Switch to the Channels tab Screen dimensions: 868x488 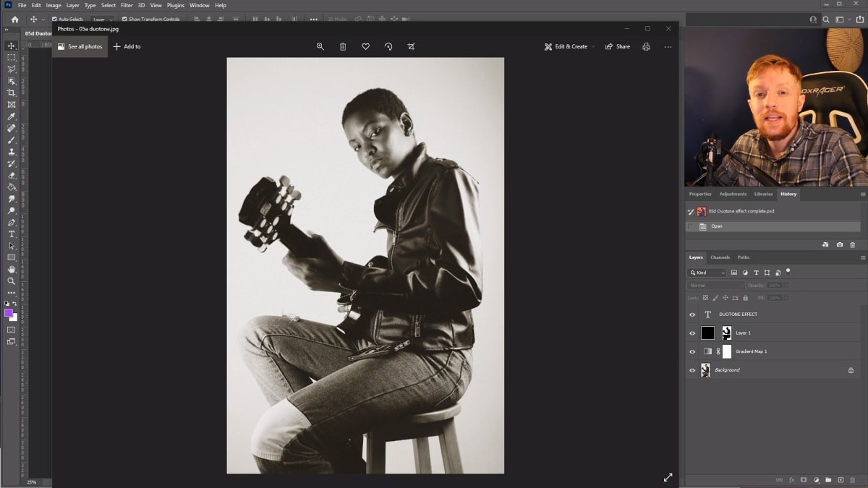pyautogui.click(x=720, y=257)
